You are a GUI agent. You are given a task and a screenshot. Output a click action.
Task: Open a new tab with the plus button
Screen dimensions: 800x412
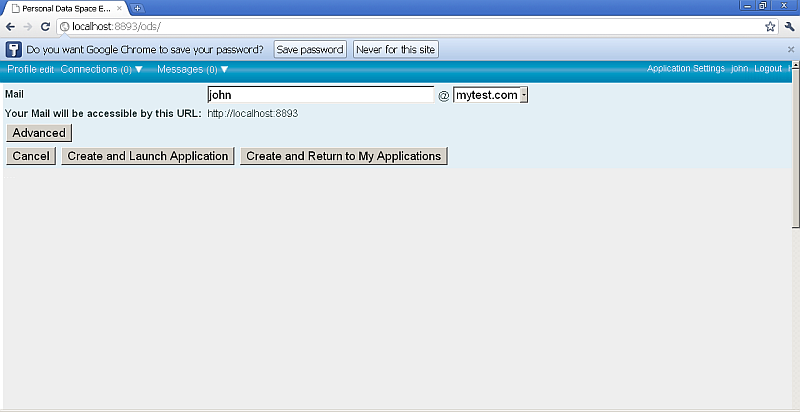click(138, 8)
